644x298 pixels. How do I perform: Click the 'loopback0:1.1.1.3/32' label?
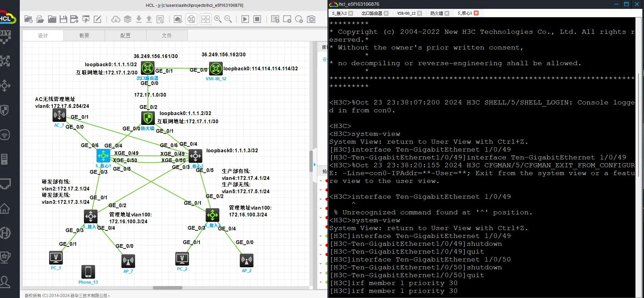click(232, 151)
